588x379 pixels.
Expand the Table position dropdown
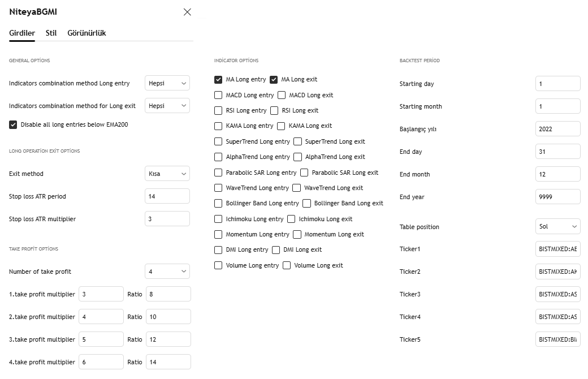point(557,226)
